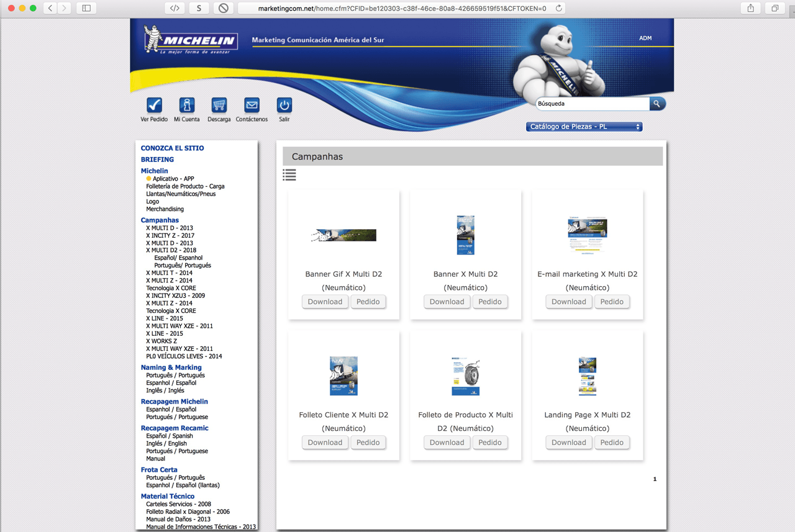795x532 pixels.
Task: Click the Descarga shopping cart icon
Action: (219, 105)
